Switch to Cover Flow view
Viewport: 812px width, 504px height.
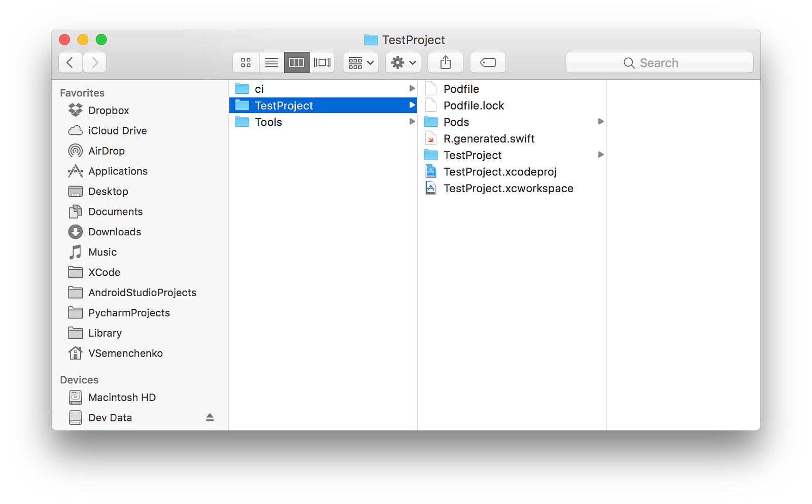[x=322, y=62]
